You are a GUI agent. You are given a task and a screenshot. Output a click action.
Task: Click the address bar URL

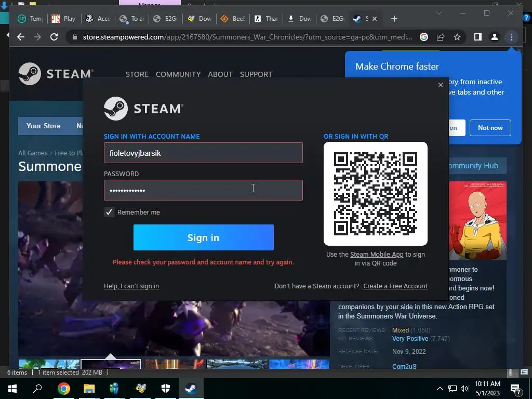[x=247, y=37]
